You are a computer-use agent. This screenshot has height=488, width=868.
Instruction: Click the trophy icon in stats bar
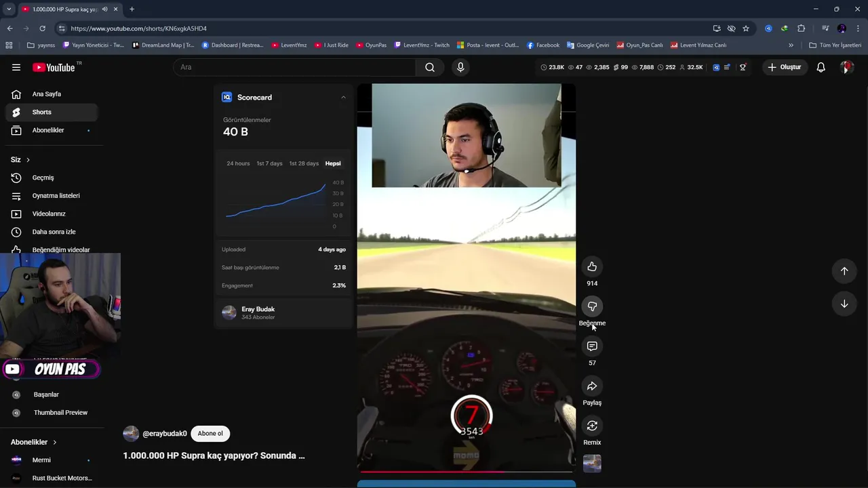[743, 67]
